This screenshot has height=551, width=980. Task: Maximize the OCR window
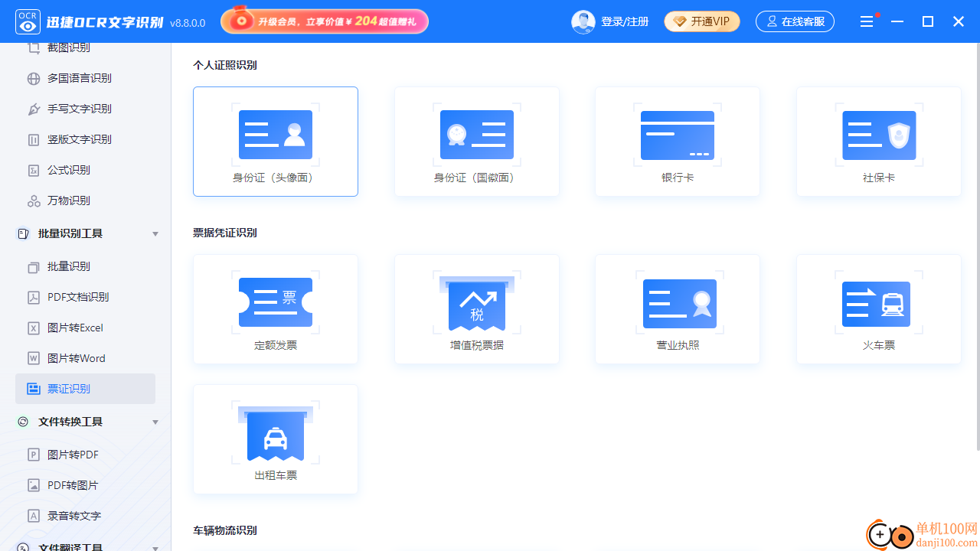pos(928,21)
